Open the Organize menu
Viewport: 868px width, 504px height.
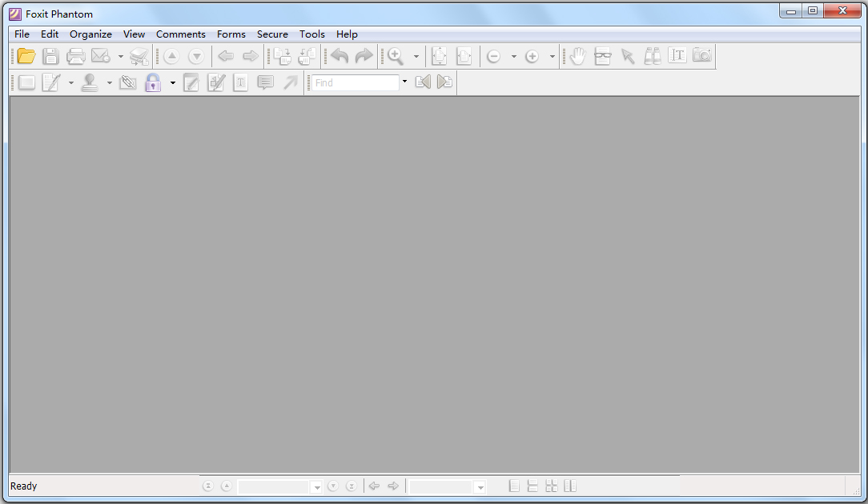(90, 34)
